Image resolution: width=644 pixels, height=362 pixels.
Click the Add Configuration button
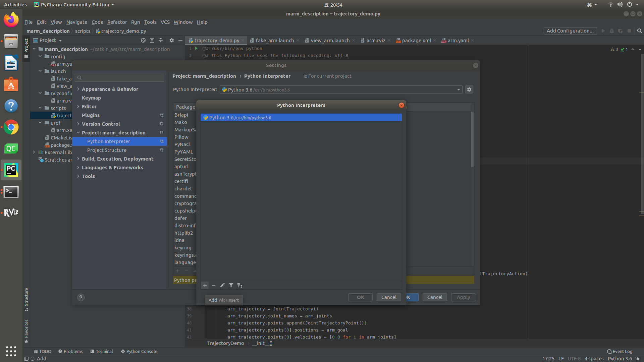point(570,31)
